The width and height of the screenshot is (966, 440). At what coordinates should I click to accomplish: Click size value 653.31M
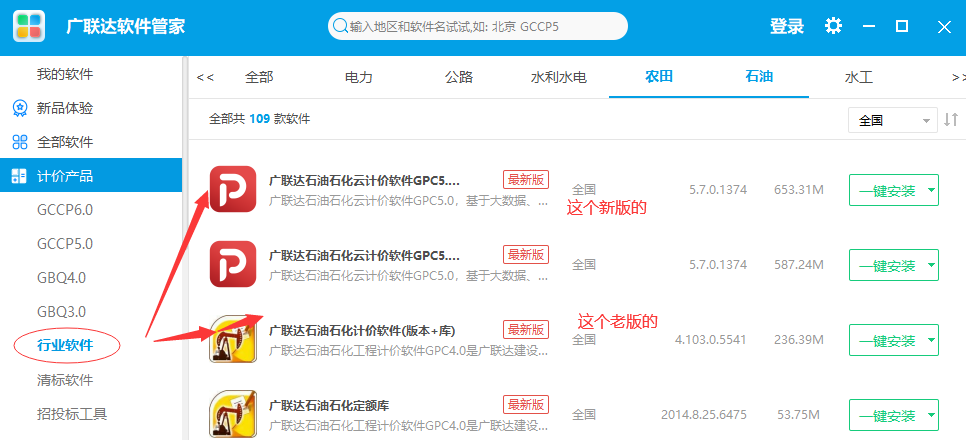pyautogui.click(x=799, y=190)
